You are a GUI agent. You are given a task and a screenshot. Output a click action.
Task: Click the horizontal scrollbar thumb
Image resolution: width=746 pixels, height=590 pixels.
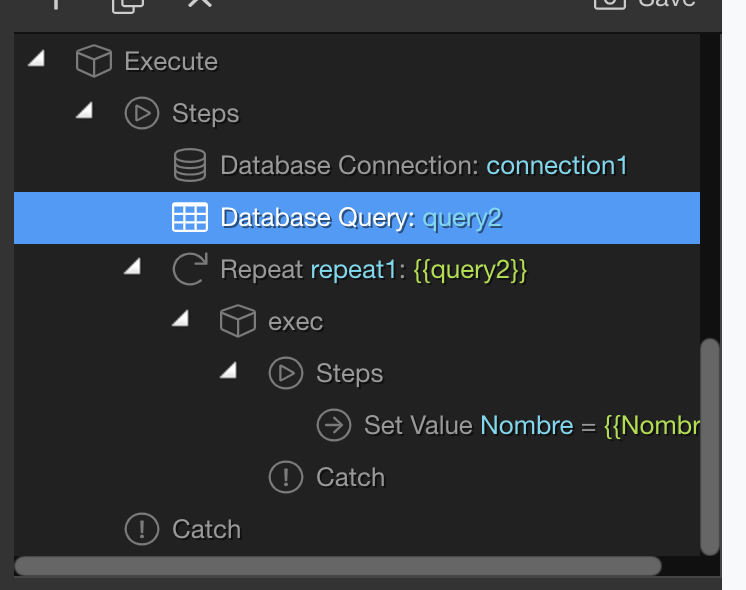338,566
